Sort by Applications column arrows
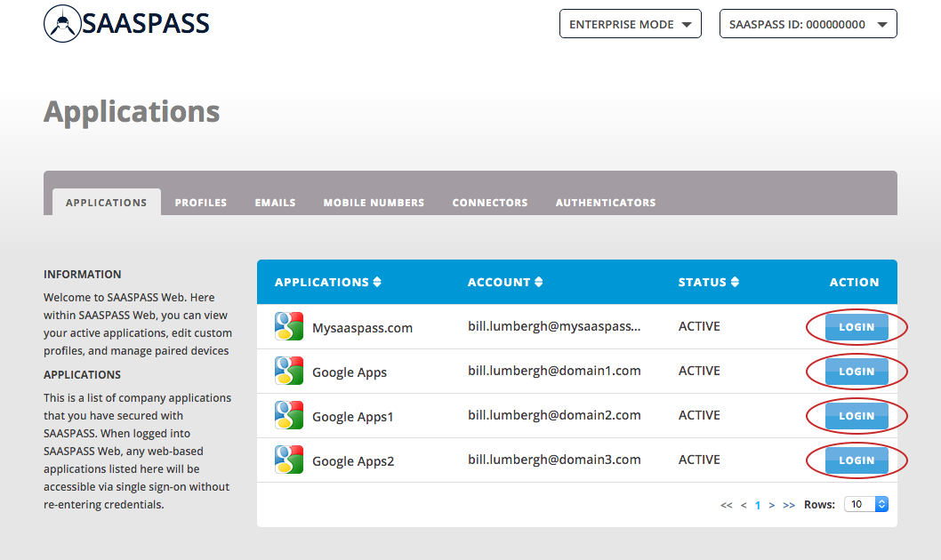Screen dimensions: 941x560 [377, 283]
